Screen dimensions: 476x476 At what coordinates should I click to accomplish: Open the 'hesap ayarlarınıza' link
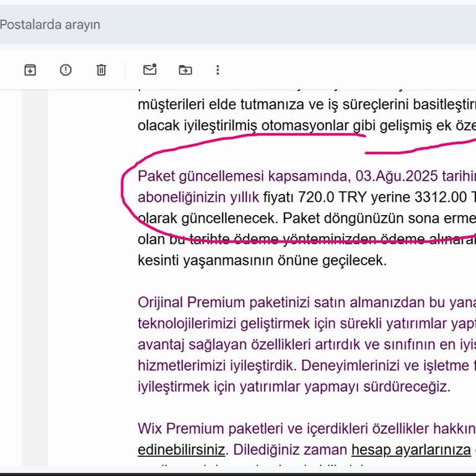(411, 449)
